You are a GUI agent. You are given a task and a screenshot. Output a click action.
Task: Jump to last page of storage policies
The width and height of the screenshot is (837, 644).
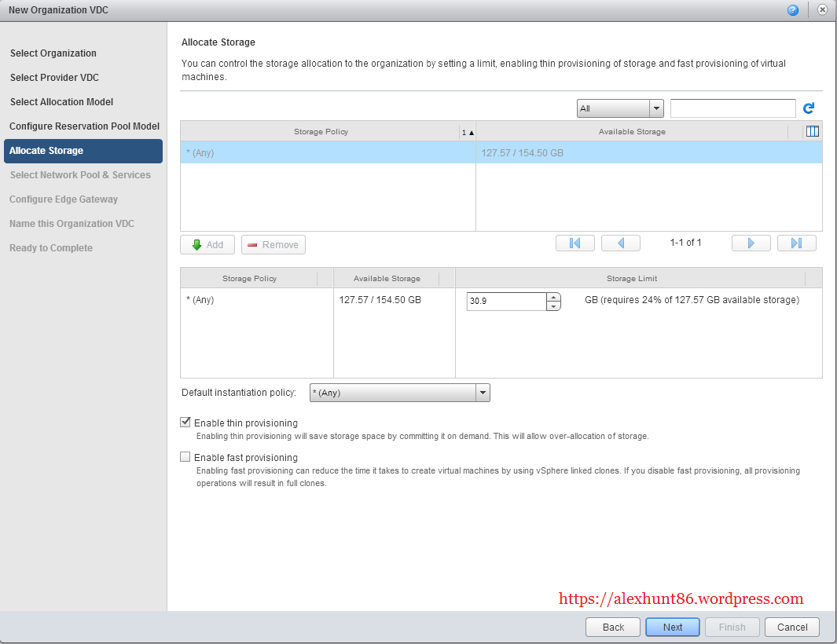[796, 243]
